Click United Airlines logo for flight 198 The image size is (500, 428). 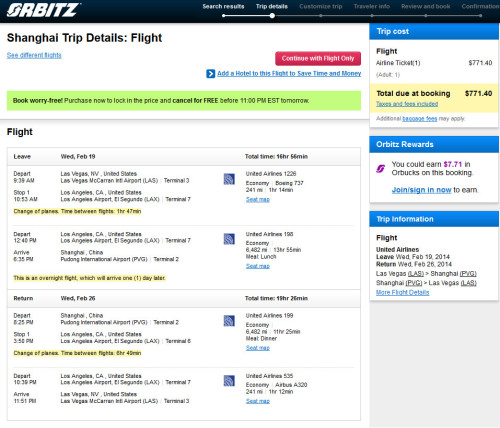point(229,239)
